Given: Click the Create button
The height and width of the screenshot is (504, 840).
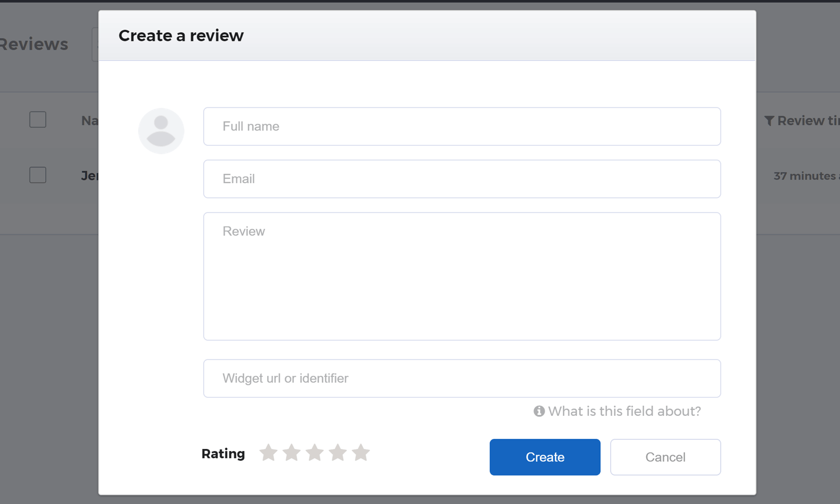Looking at the screenshot, I should coord(544,457).
